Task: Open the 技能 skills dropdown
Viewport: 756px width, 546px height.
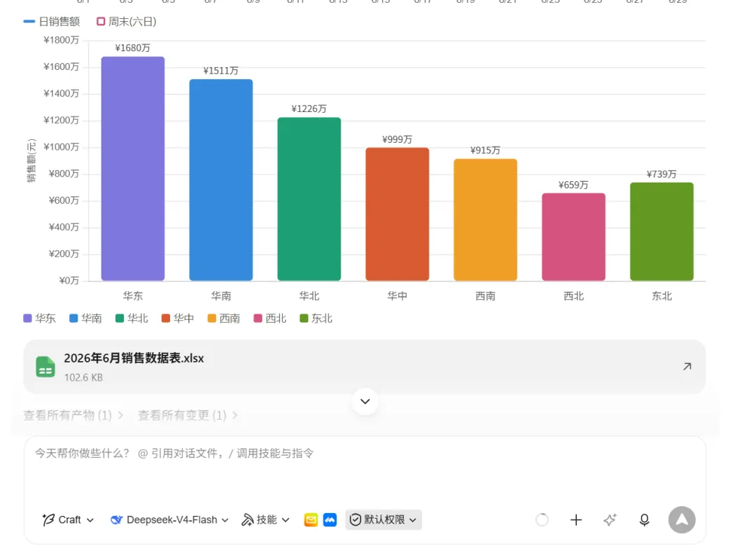Action: pos(266,519)
